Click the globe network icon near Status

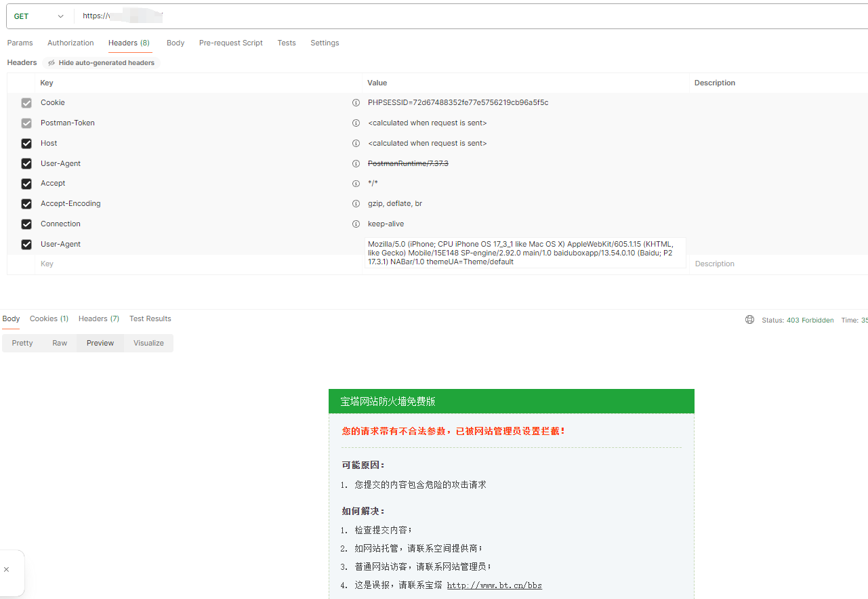pyautogui.click(x=749, y=320)
